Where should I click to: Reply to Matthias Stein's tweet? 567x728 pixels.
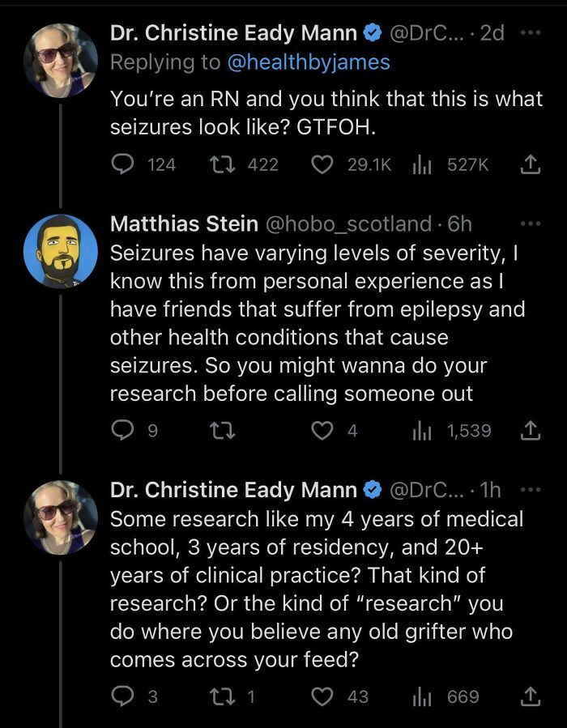click(123, 430)
